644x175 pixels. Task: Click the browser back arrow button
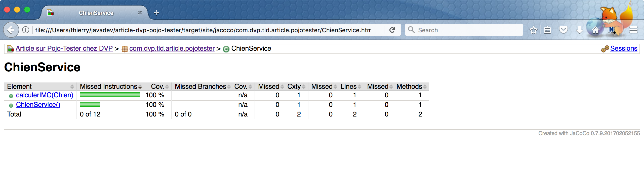point(11,30)
